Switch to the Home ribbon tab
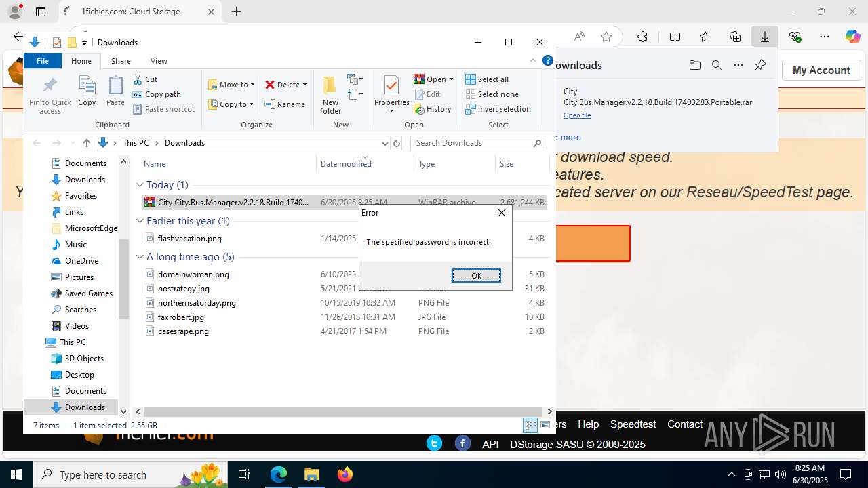Screen dimensions: 868x488 pos(81,61)
